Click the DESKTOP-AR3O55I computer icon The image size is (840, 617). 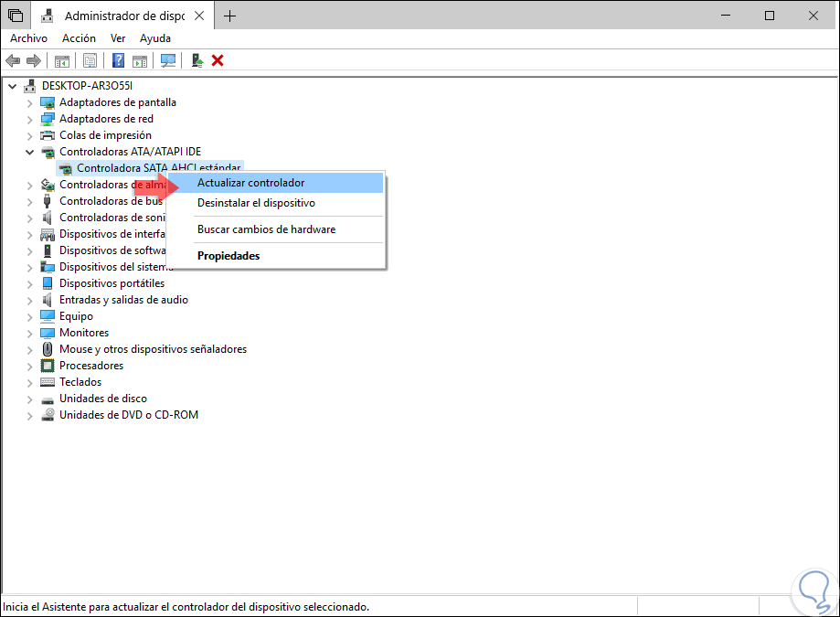[x=30, y=86]
